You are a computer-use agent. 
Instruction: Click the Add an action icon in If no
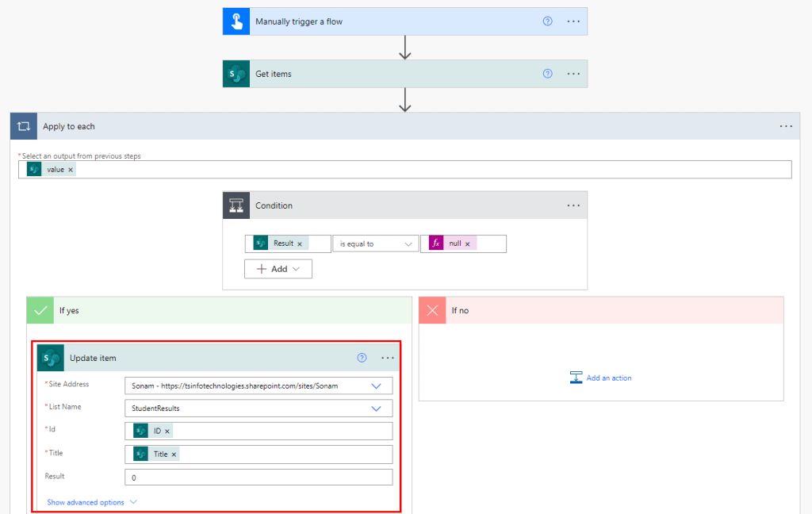576,378
